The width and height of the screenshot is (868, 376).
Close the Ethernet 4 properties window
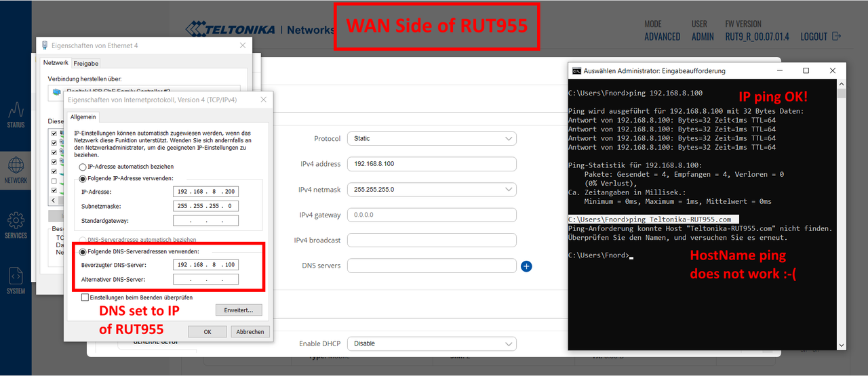243,45
